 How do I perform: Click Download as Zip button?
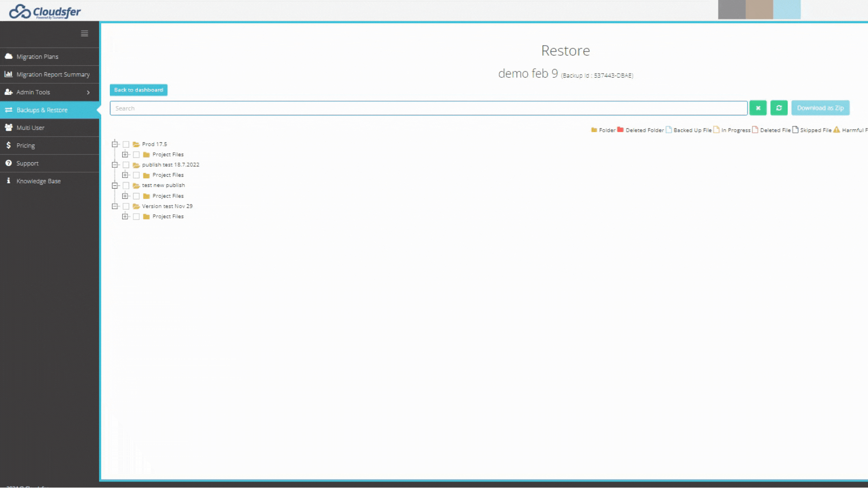tap(820, 108)
